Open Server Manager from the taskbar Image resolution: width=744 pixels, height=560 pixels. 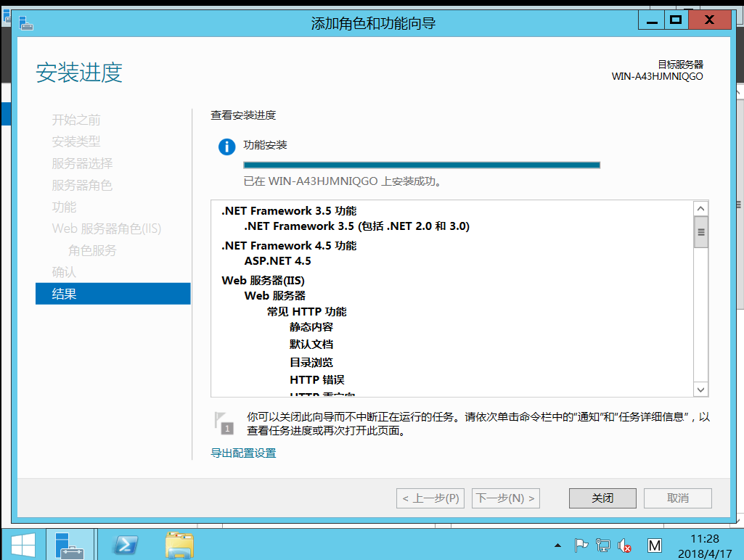[x=70, y=545]
